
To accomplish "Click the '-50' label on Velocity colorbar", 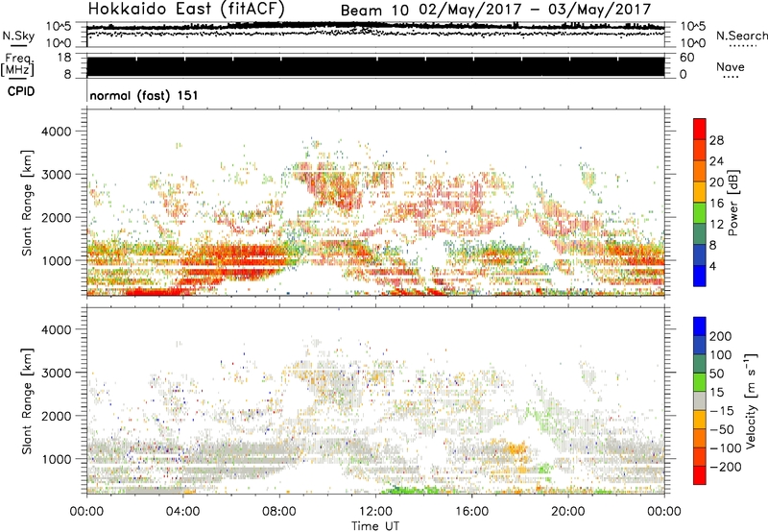I will click(x=722, y=429).
